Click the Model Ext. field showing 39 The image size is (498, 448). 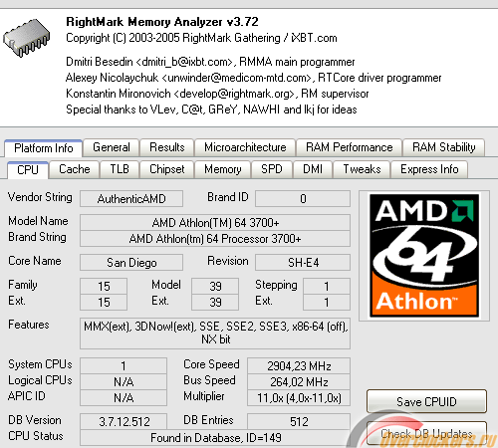pyautogui.click(x=215, y=302)
